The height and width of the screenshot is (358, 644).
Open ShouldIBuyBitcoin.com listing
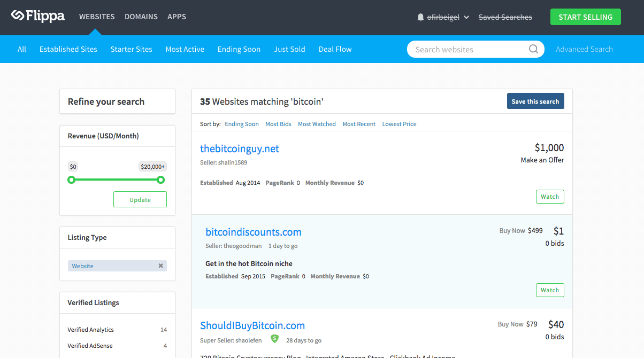pyautogui.click(x=252, y=325)
